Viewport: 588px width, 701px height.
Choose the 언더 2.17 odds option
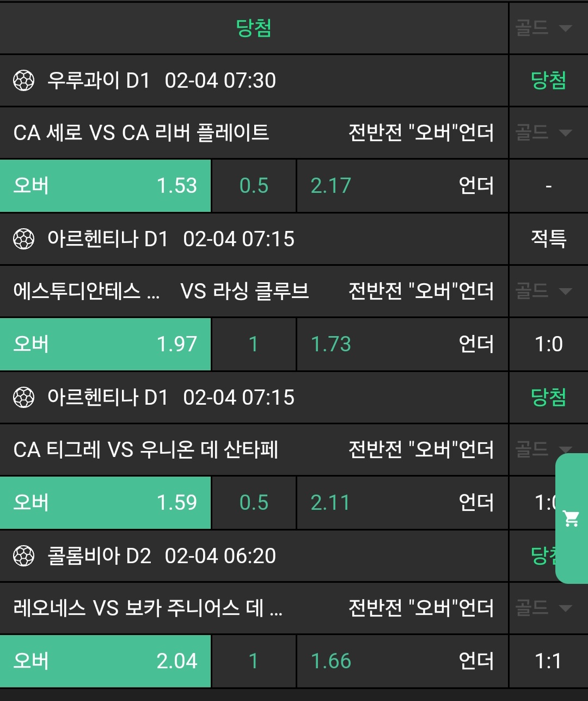coord(402,186)
